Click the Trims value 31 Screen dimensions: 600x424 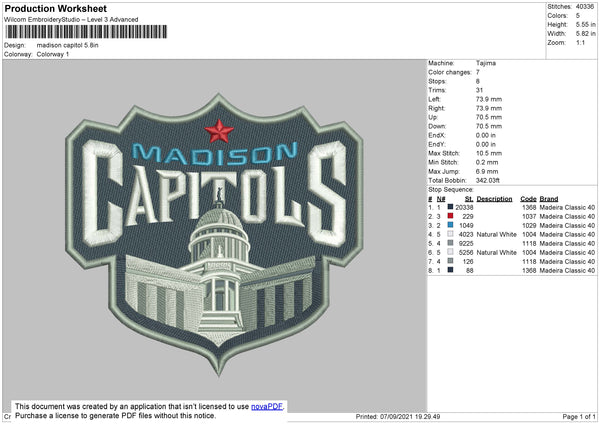click(x=479, y=90)
